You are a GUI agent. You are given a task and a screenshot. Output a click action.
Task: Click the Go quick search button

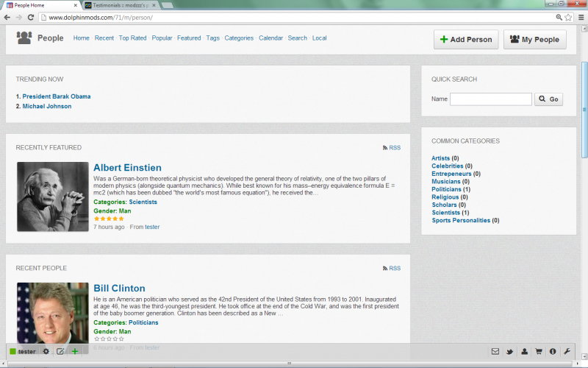coord(548,99)
